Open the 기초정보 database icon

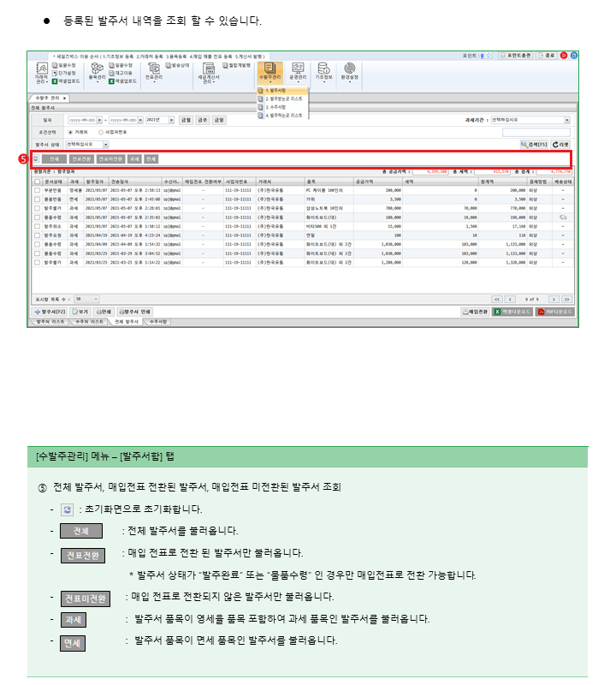click(324, 72)
